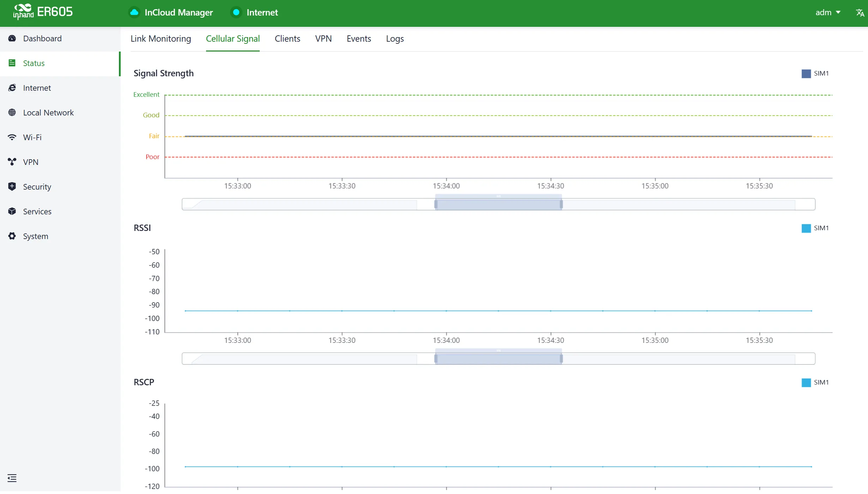
Task: Go to the Services section
Action: click(x=60, y=212)
